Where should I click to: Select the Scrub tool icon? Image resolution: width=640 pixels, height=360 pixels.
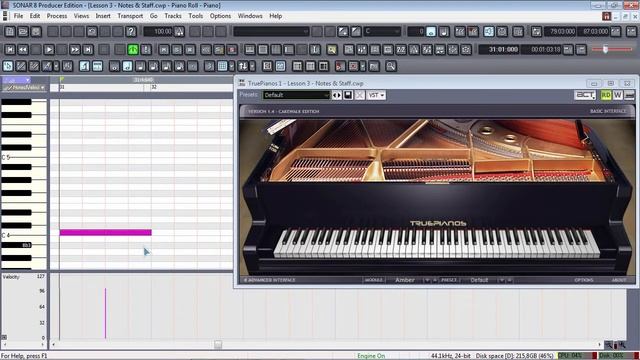coord(67,66)
